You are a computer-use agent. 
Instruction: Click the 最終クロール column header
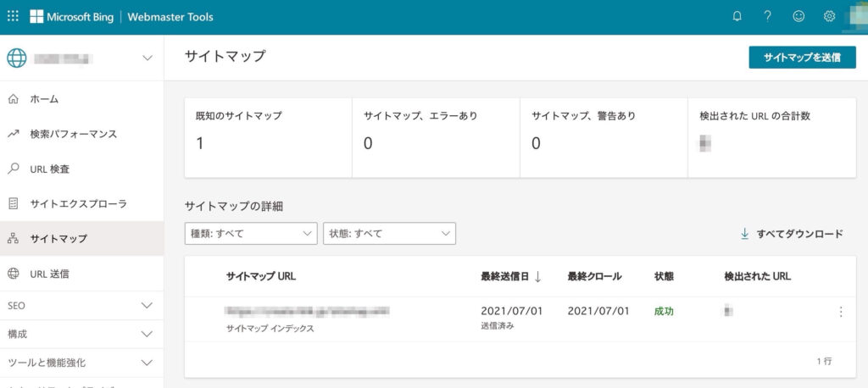click(x=594, y=277)
